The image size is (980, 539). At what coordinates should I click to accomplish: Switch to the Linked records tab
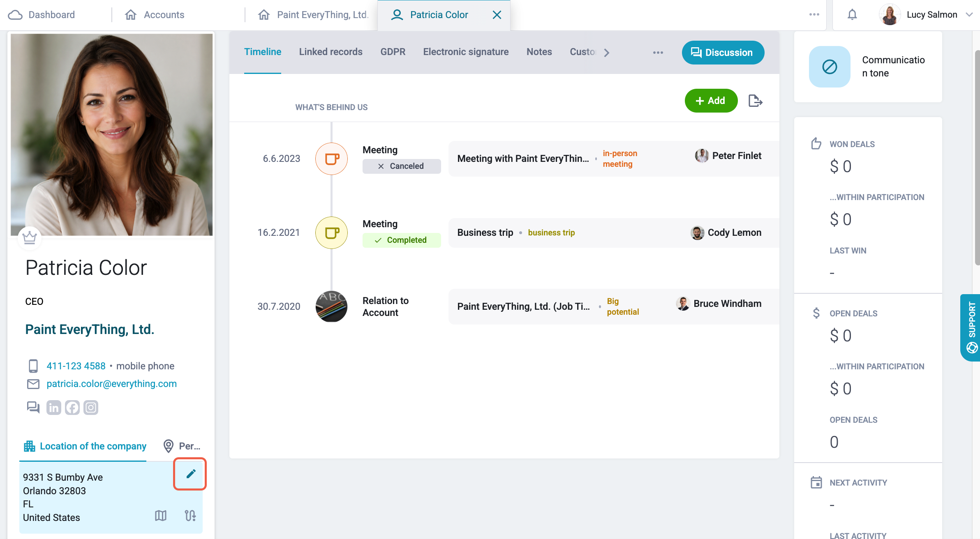pos(331,52)
